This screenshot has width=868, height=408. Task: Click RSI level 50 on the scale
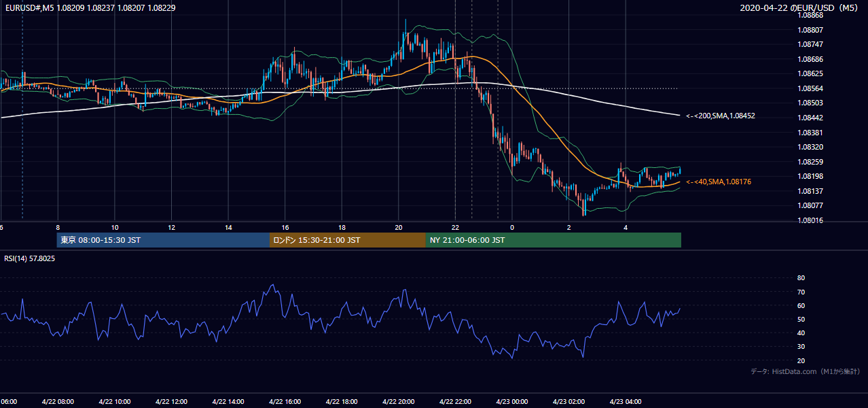pos(801,319)
